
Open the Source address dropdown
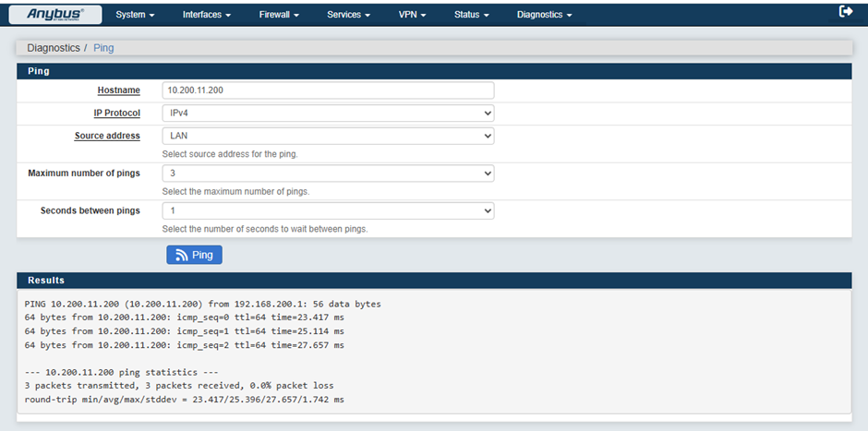[x=328, y=136]
